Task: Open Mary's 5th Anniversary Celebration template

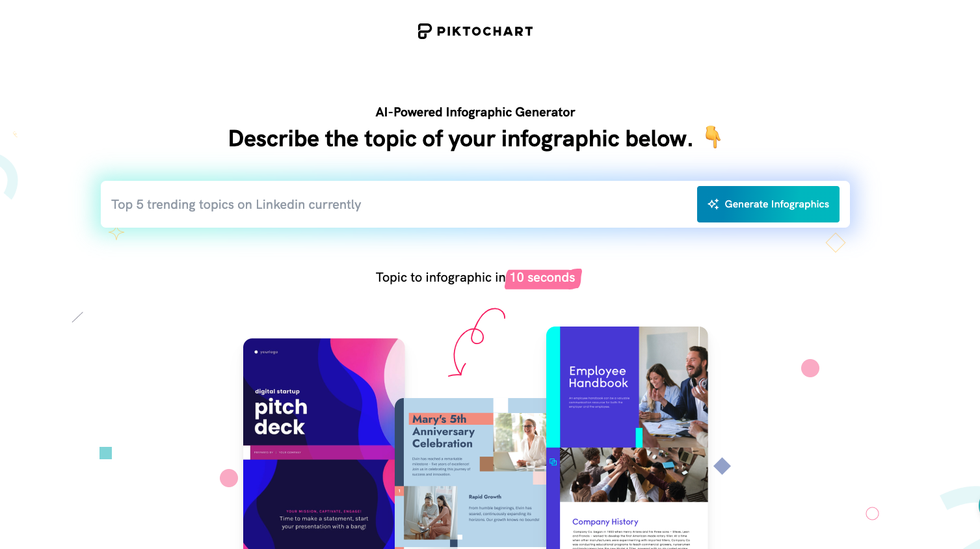Action: [x=470, y=473]
